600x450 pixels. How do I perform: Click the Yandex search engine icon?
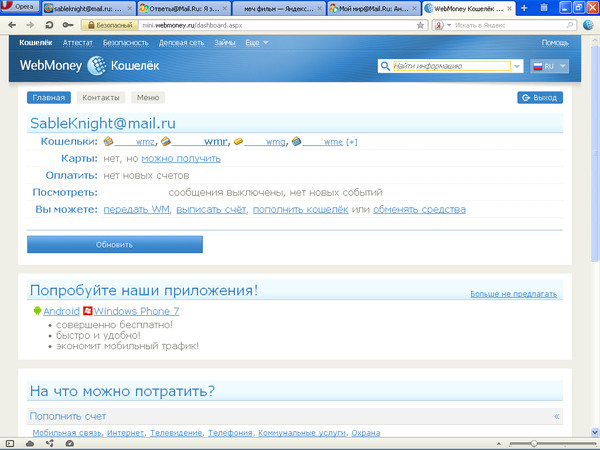pyautogui.click(x=439, y=25)
